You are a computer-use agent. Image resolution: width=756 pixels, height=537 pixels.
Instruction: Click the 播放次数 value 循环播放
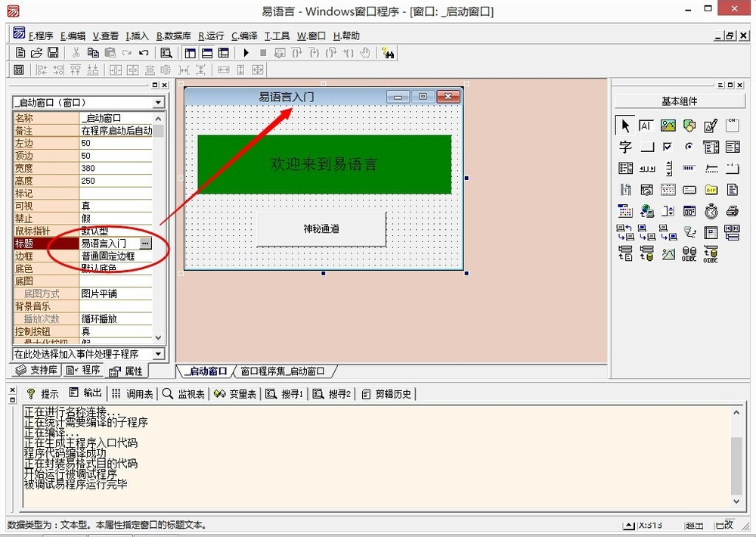115,318
